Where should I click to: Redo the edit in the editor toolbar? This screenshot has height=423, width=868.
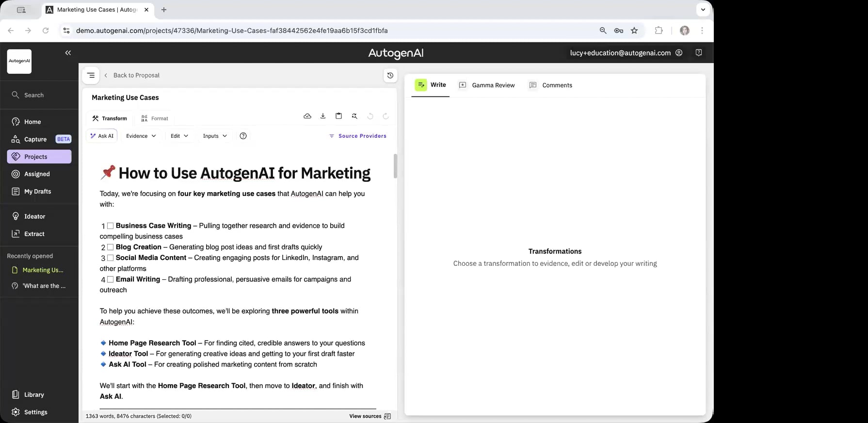pos(386,116)
